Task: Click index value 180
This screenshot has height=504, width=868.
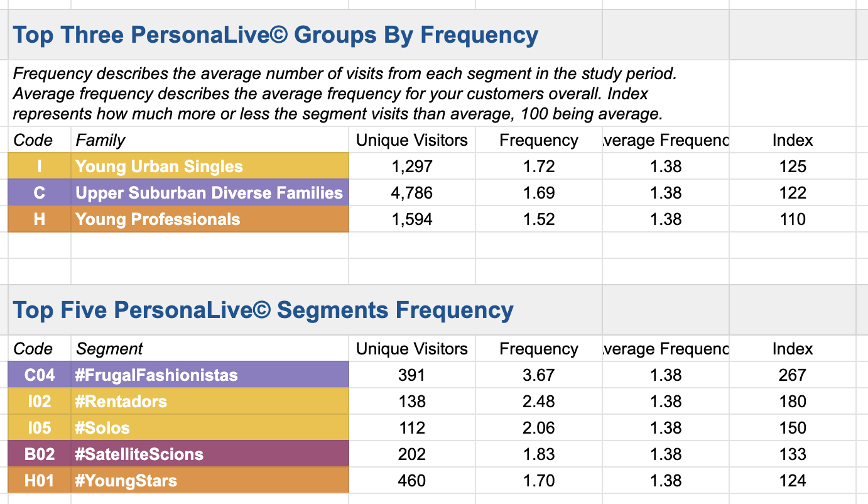Action: coord(793,402)
